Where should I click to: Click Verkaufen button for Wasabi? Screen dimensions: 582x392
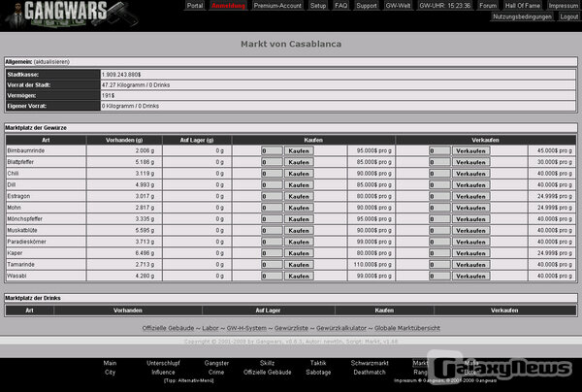470,277
